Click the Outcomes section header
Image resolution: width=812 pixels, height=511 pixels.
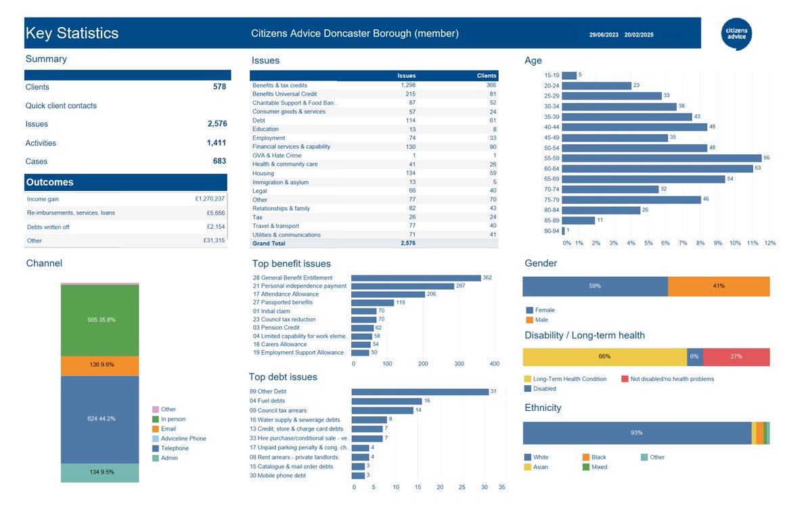tap(127, 182)
